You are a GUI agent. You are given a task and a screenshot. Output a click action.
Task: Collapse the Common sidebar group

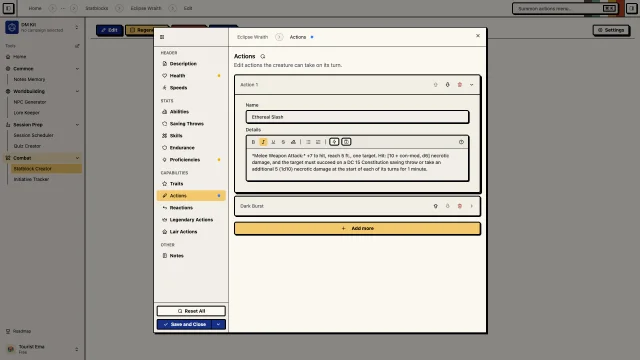(42, 69)
